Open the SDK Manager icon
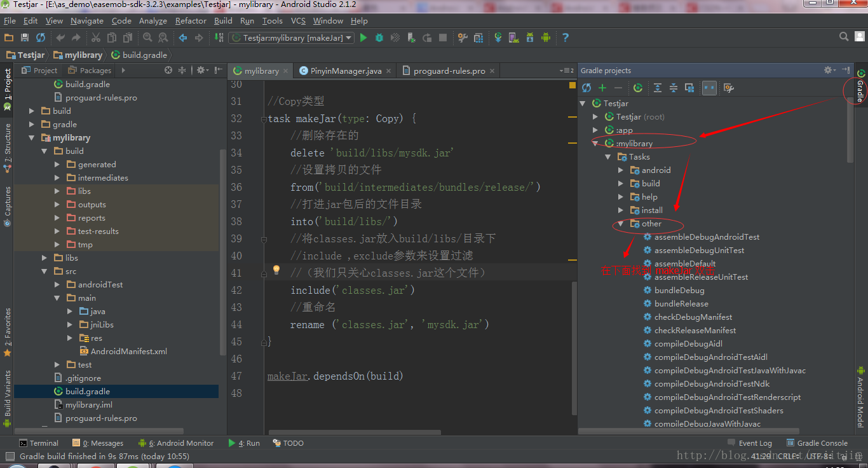The image size is (868, 468). click(530, 38)
